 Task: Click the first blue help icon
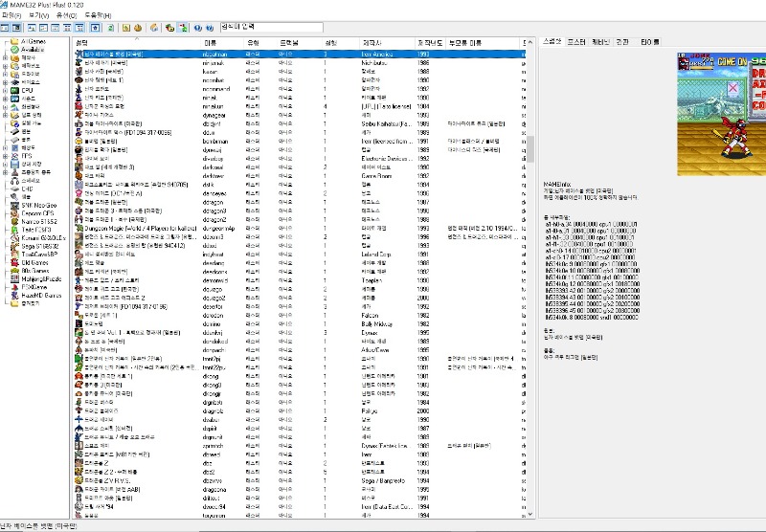198,28
